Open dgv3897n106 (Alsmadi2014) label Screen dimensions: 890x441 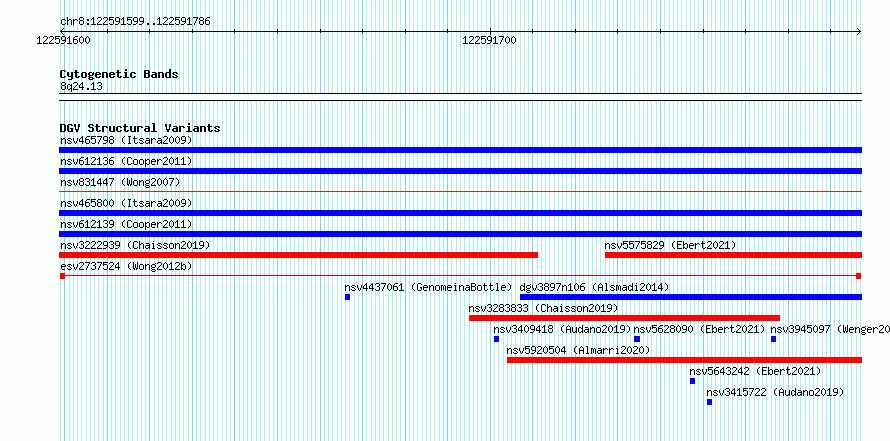(x=594, y=287)
